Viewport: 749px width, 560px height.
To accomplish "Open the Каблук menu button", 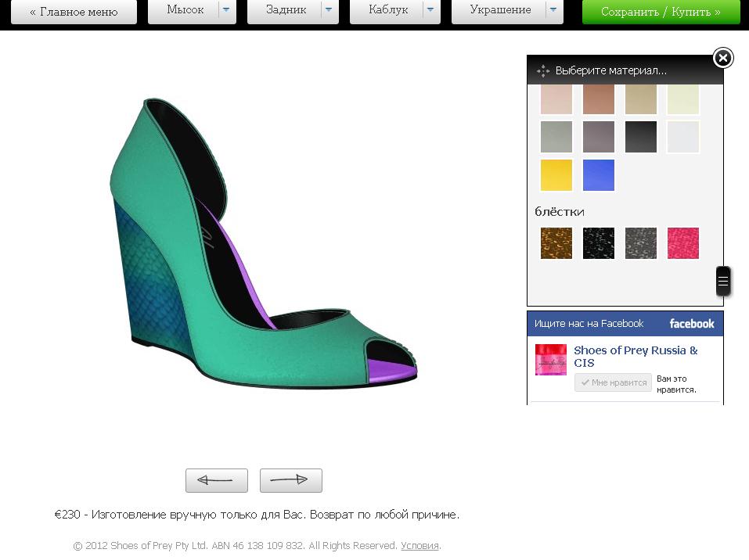I will pyautogui.click(x=387, y=10).
